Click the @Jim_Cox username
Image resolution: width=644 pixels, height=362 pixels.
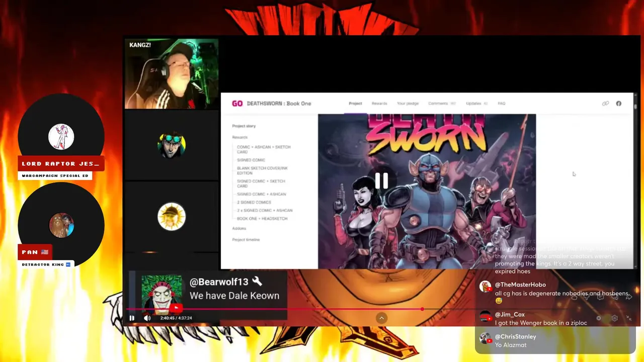pos(510,314)
